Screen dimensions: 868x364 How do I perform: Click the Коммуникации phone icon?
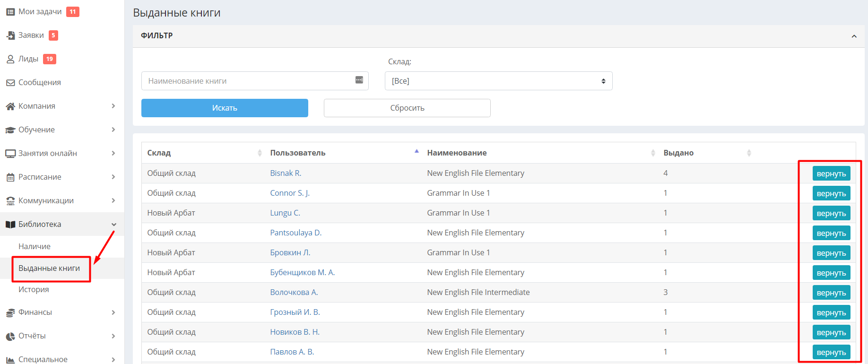pos(10,201)
